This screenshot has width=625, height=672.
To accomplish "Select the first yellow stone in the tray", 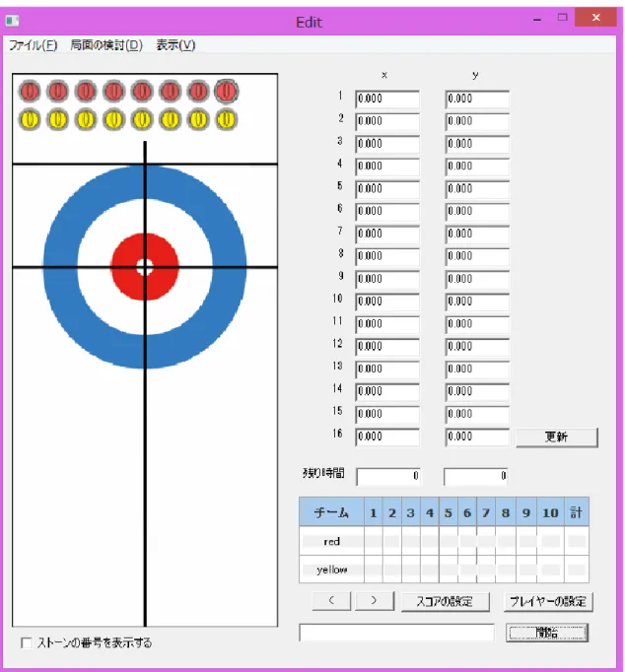I will (30, 120).
